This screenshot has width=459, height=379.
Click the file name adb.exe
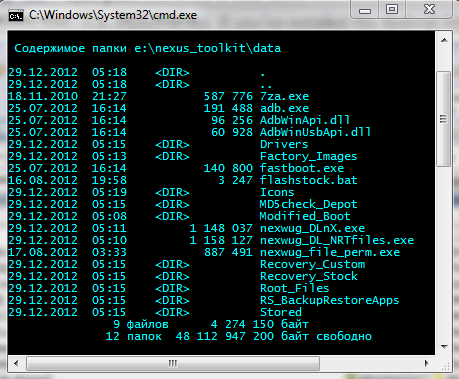click(x=284, y=108)
